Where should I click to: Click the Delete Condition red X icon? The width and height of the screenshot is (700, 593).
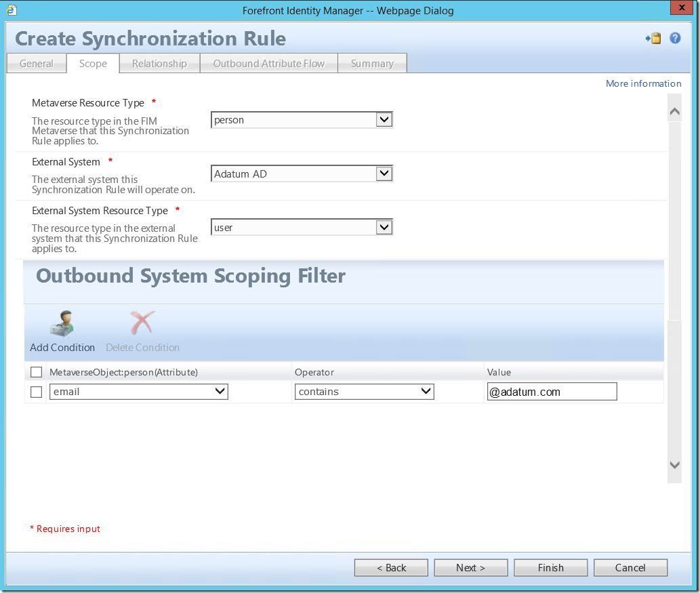coord(142,323)
